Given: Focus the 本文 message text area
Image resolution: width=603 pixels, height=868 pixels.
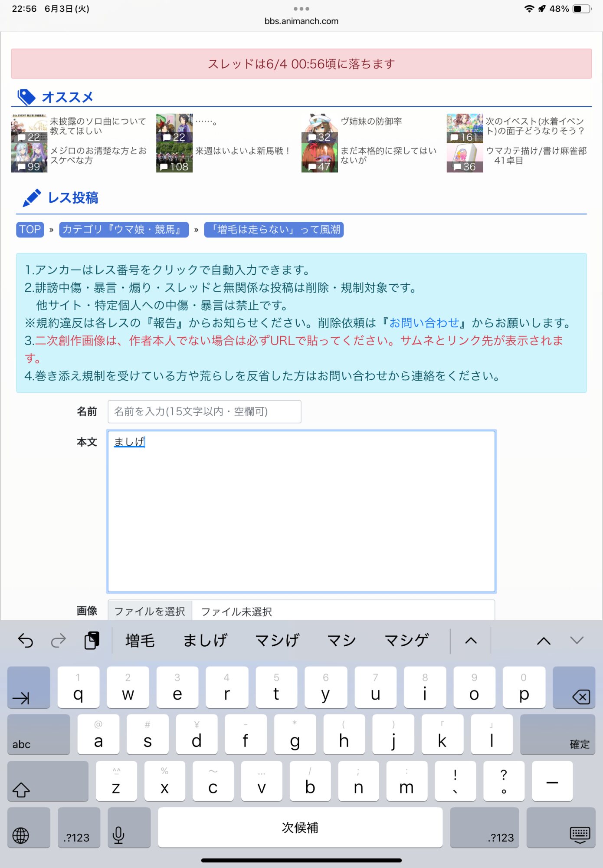Looking at the screenshot, I should [301, 511].
